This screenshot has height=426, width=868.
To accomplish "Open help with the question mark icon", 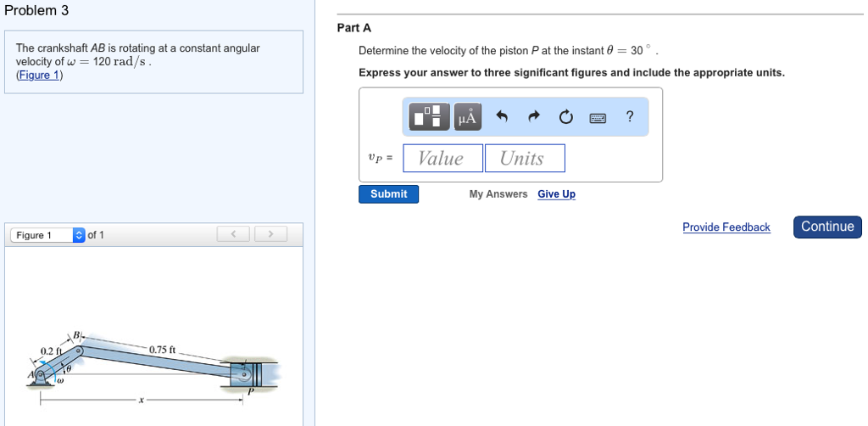I will [629, 117].
